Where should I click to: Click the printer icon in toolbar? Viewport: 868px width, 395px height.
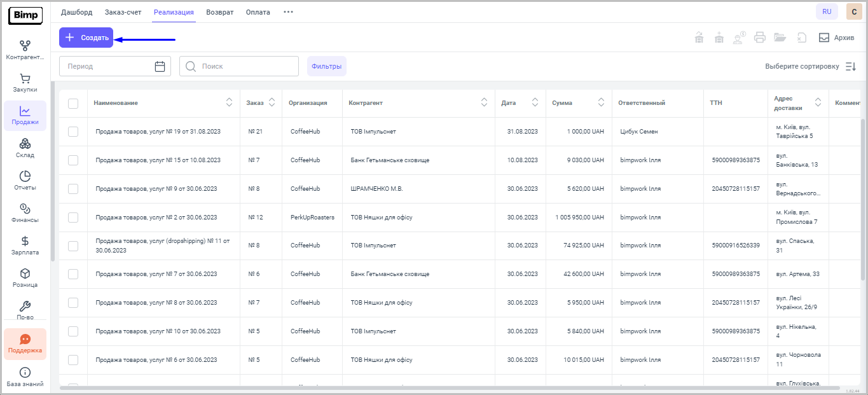click(759, 38)
